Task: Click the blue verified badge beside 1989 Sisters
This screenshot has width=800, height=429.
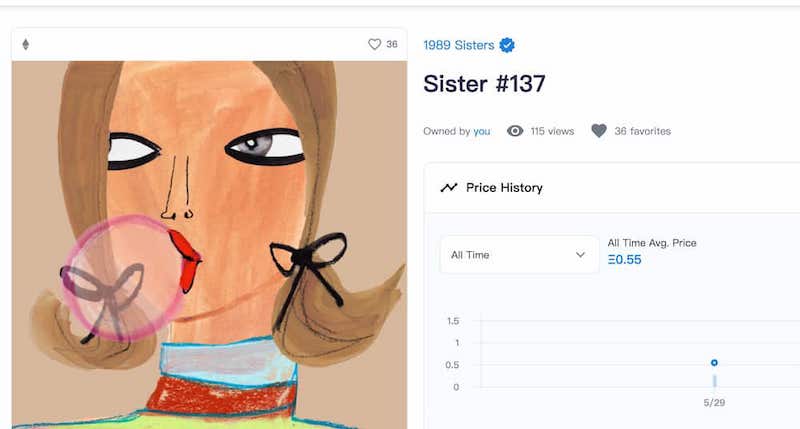Action: coord(507,45)
